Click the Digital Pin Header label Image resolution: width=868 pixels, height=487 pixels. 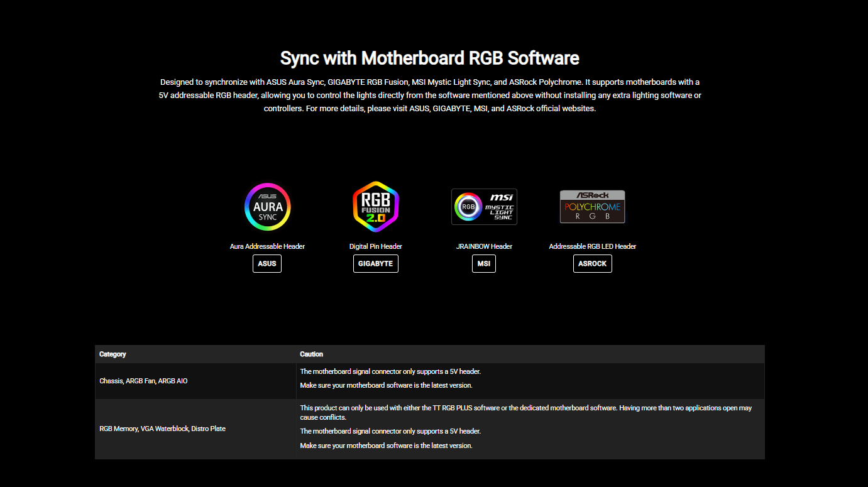click(x=376, y=246)
